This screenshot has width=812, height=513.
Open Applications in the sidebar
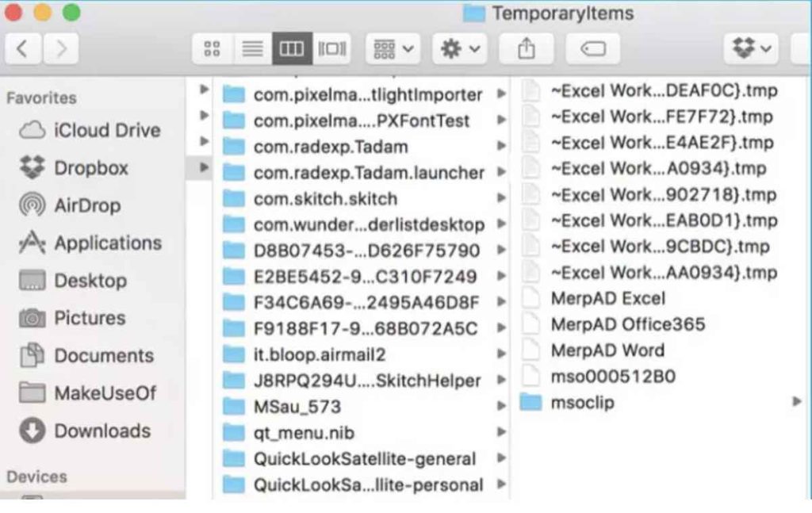coord(107,243)
